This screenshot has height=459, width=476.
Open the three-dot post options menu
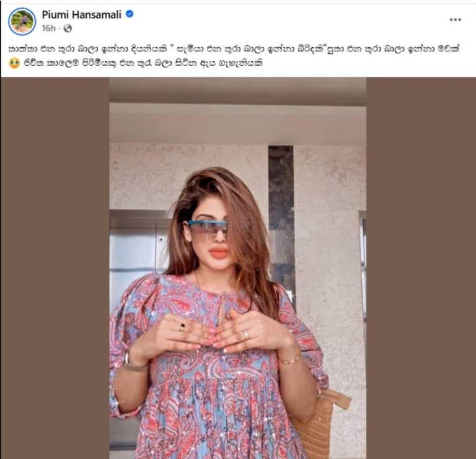[456, 20]
